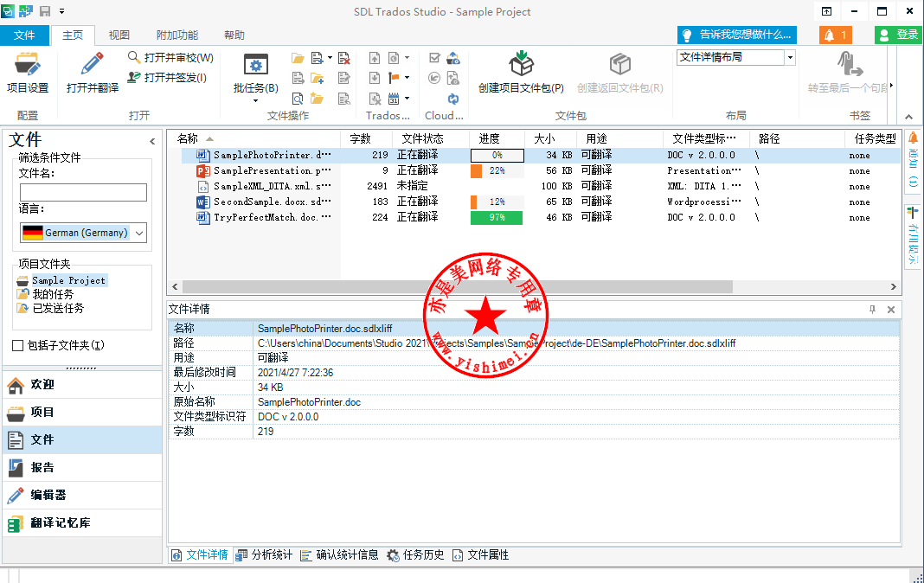The width and height of the screenshot is (924, 583).
Task: Switch to the 确认统计信息 bottom tab
Action: coord(339,555)
